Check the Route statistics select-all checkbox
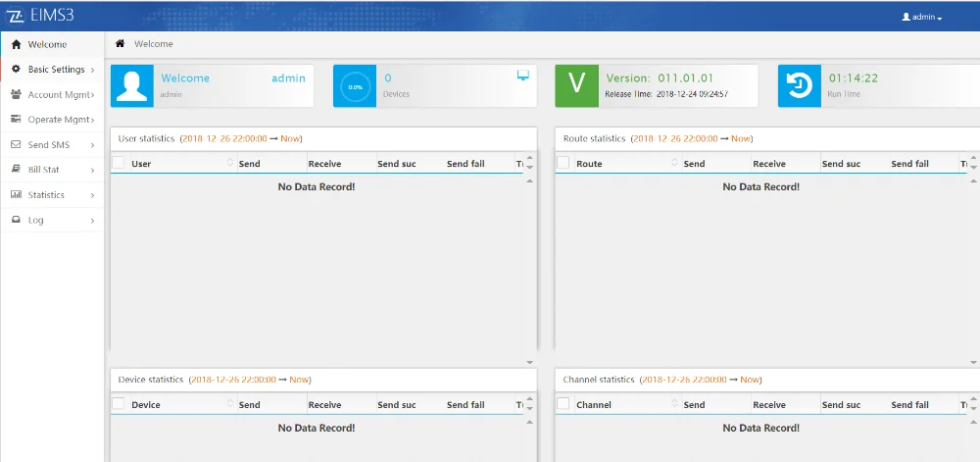The width and height of the screenshot is (980, 462). click(x=563, y=163)
